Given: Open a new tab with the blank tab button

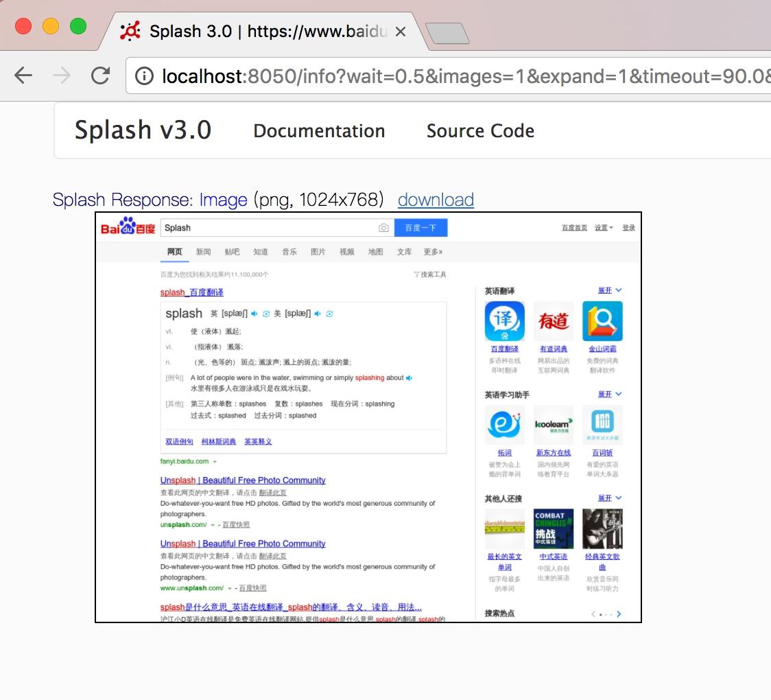Looking at the screenshot, I should coord(447,33).
